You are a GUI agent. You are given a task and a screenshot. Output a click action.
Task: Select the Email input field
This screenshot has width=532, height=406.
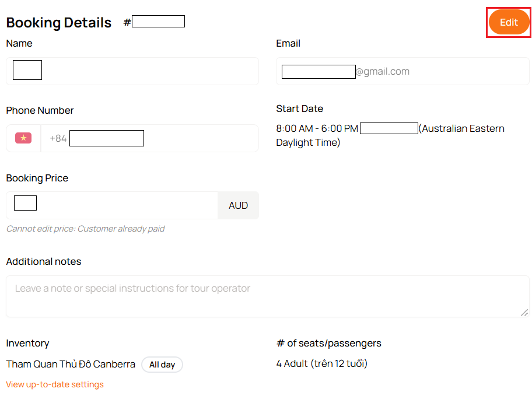click(402, 71)
